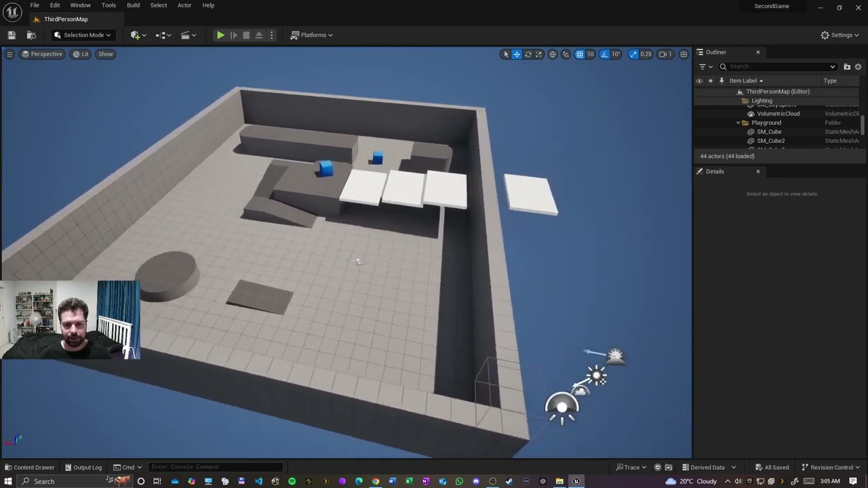
Task: Adjust camera speed setting 1
Action: [665, 54]
